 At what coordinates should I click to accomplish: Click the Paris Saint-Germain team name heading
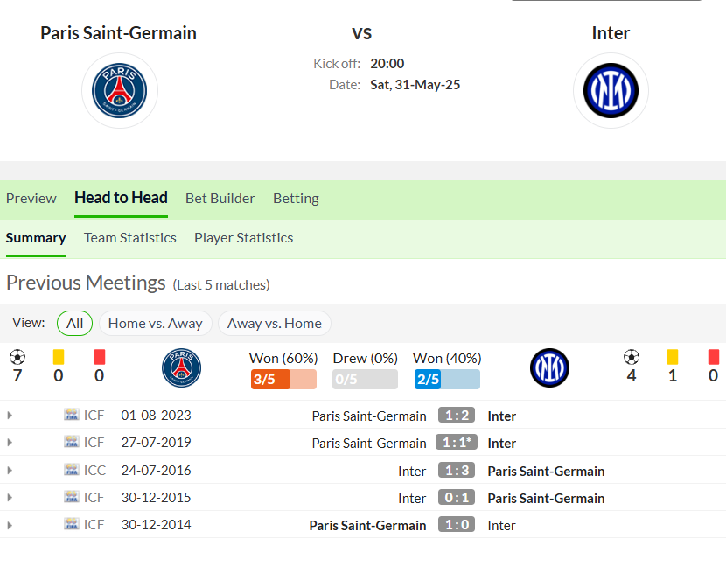point(119,33)
